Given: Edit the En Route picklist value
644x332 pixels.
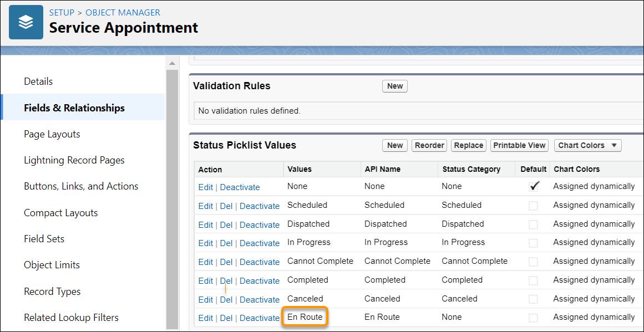Looking at the screenshot, I should (x=205, y=318).
